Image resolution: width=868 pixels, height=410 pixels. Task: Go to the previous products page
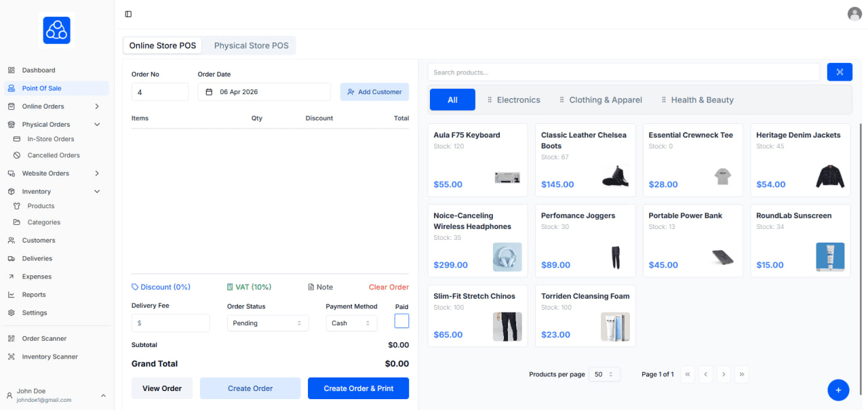point(705,374)
